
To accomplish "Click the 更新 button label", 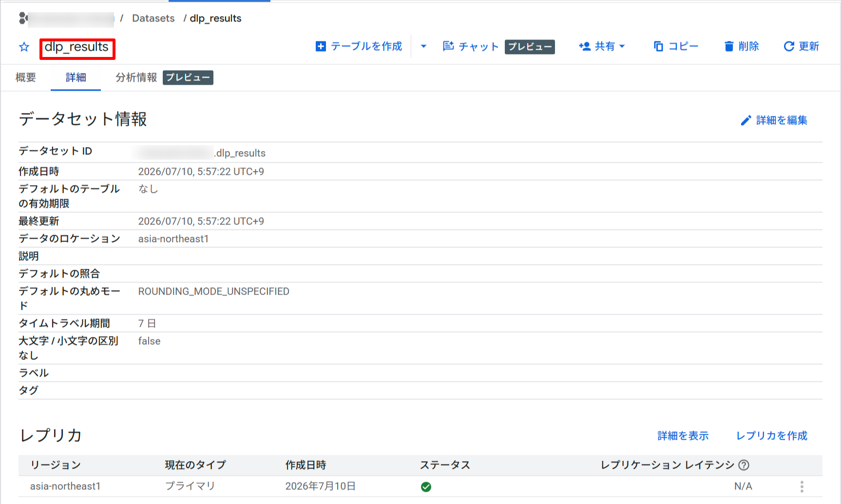I will click(809, 46).
